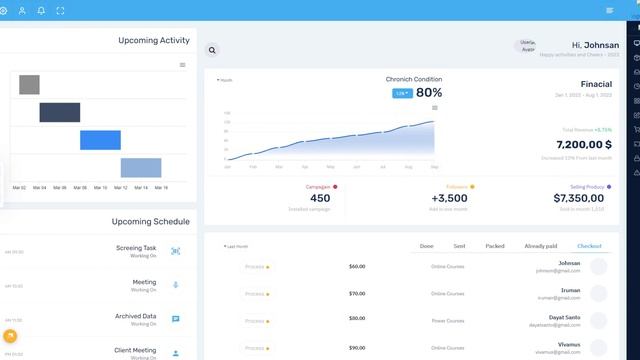Image resolution: width=640 pixels, height=360 pixels.
Task: Click the orange floating round button
Action: click(10, 336)
